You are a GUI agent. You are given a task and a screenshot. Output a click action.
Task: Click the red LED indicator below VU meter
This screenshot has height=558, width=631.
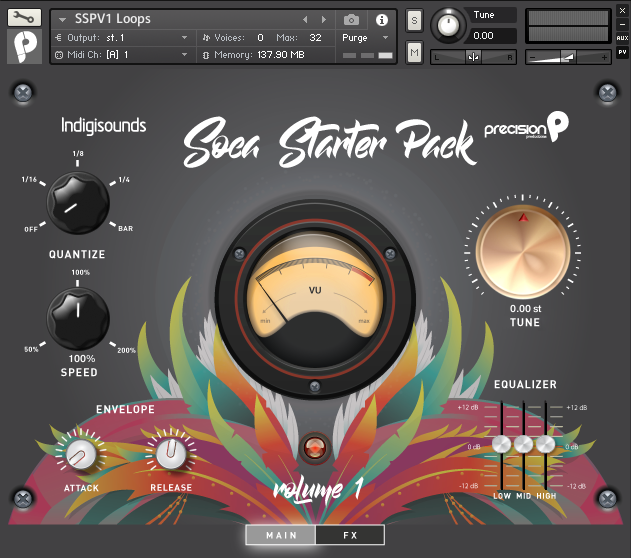coord(315,445)
